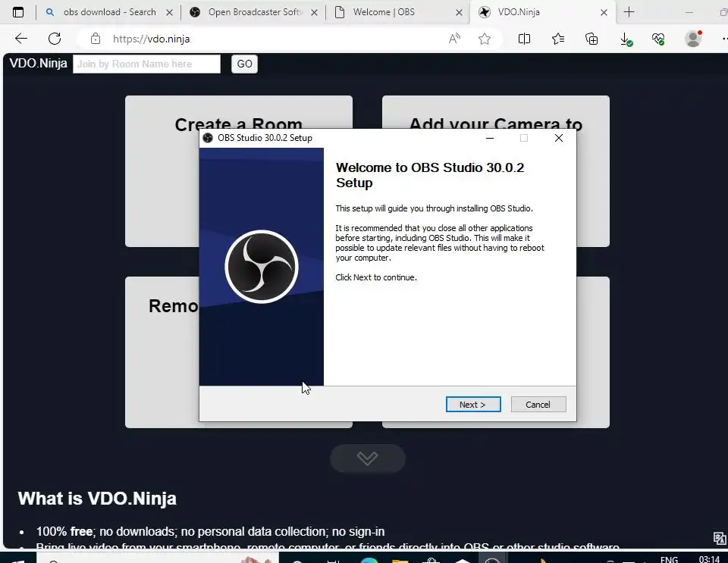This screenshot has width=728, height=563.
Task: Open the tab actions menu icon
Action: click(x=18, y=12)
